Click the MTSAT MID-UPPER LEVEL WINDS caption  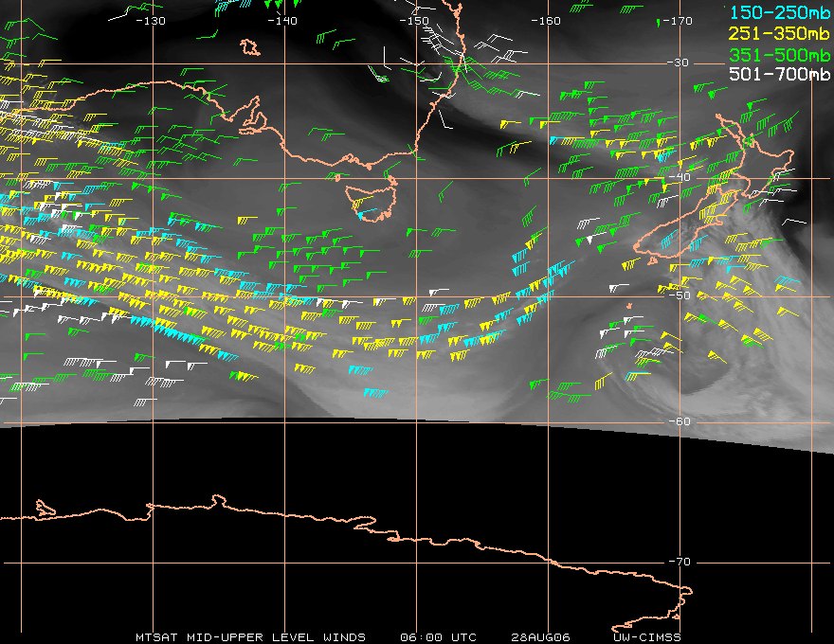pos(250,637)
